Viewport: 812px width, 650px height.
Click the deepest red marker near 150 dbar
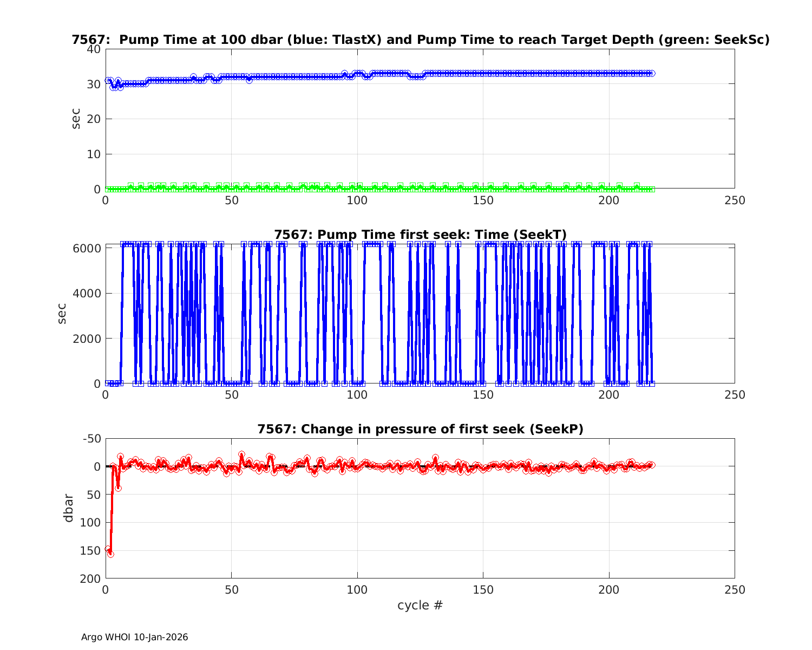110,554
